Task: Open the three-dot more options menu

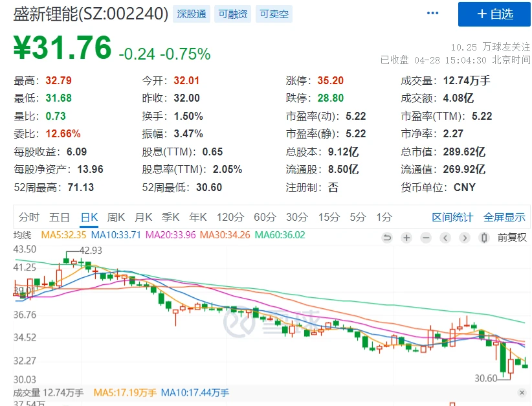Action: point(433,14)
